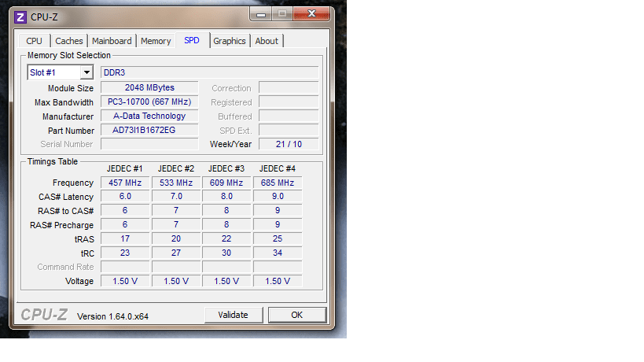Click the empty Correction field
Viewport: 644px width, 362px height.
(289, 87)
